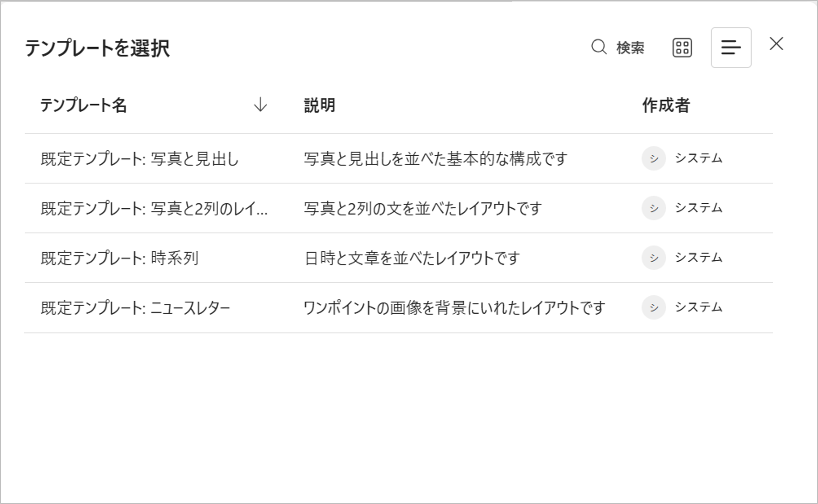The width and height of the screenshot is (818, 504).
Task: Switch to list view layout
Action: [731, 48]
